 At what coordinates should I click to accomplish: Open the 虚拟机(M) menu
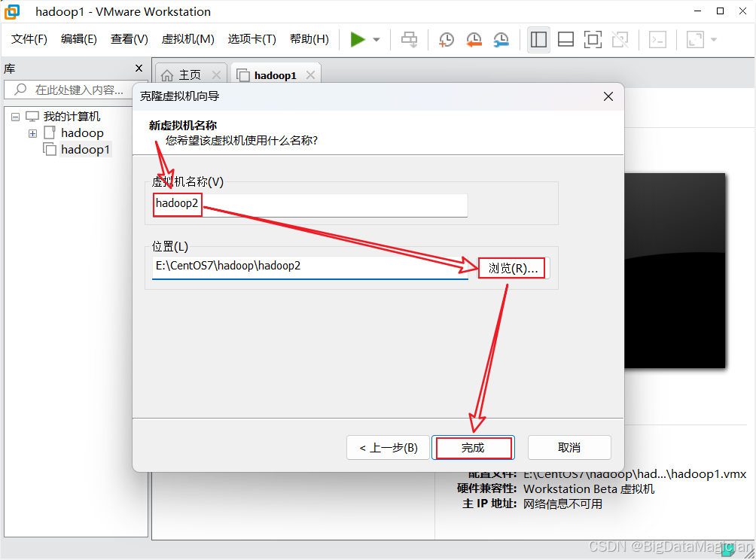187,39
